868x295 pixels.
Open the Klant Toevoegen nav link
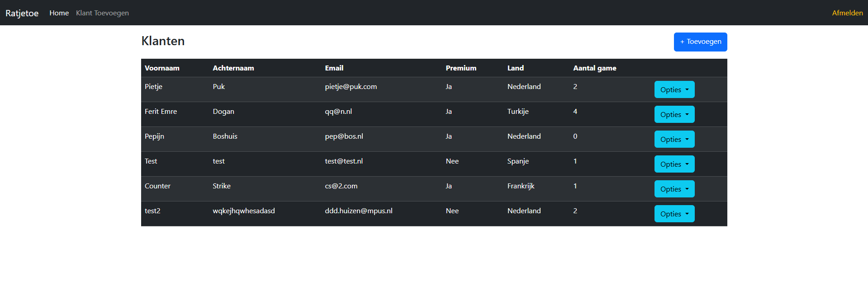pos(102,13)
